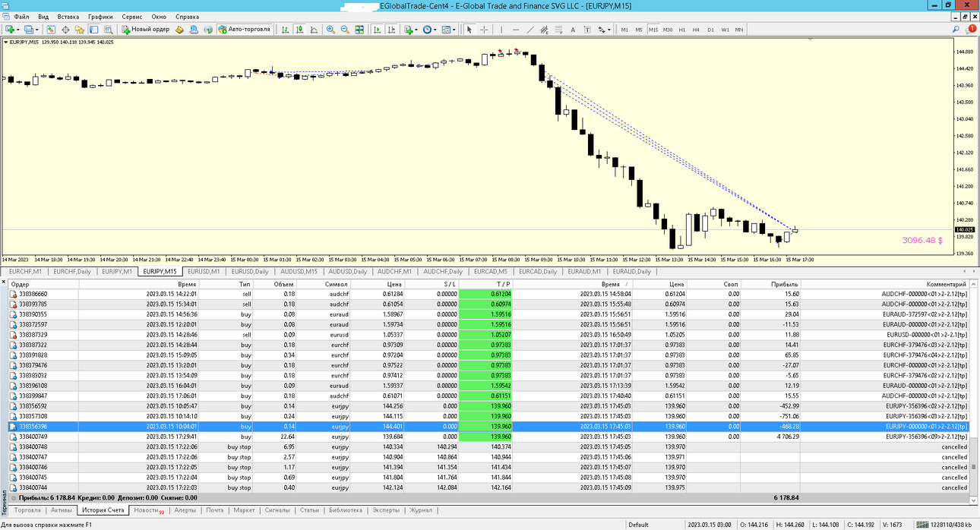Switch to the Торговля terminal tab
The width and height of the screenshot is (980, 530).
[x=27, y=510]
